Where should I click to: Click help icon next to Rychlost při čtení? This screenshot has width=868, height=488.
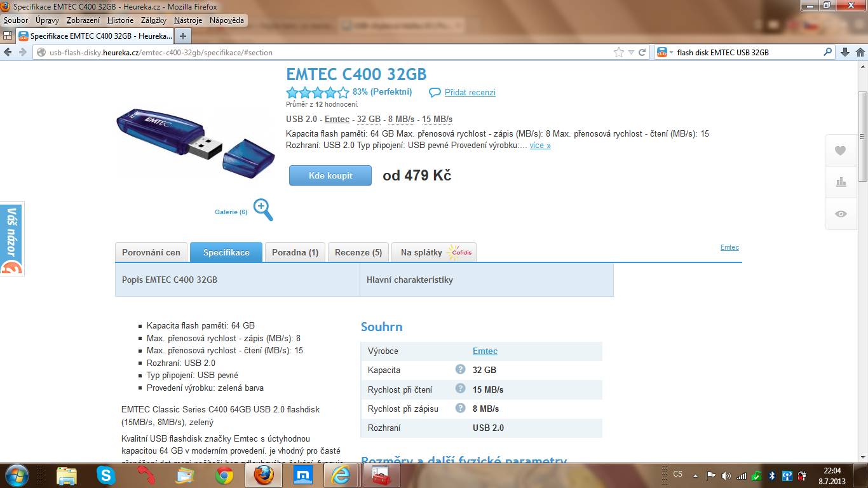(x=460, y=388)
